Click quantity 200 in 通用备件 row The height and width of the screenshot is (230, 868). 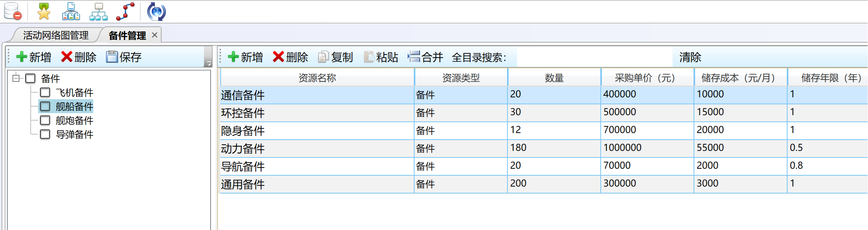[554, 184]
